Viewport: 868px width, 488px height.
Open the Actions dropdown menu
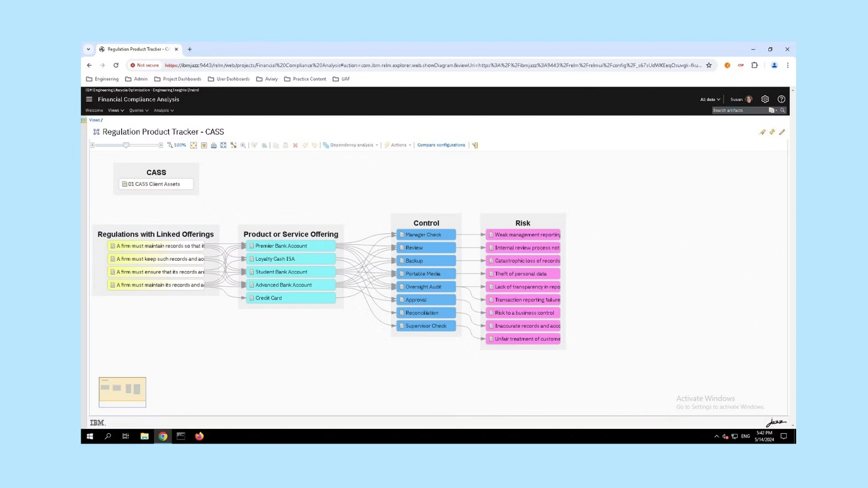point(398,145)
